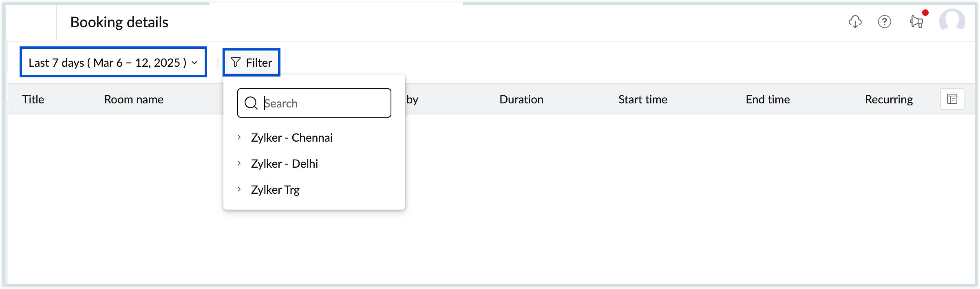Viewport: 980px width, 289px height.
Task: Expand the Zylker - Chennai chevron
Action: (239, 138)
